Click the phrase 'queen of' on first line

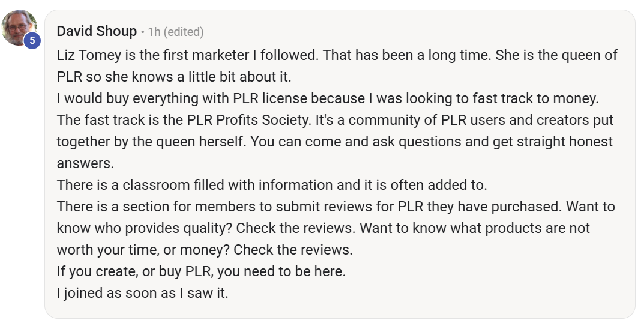click(589, 55)
